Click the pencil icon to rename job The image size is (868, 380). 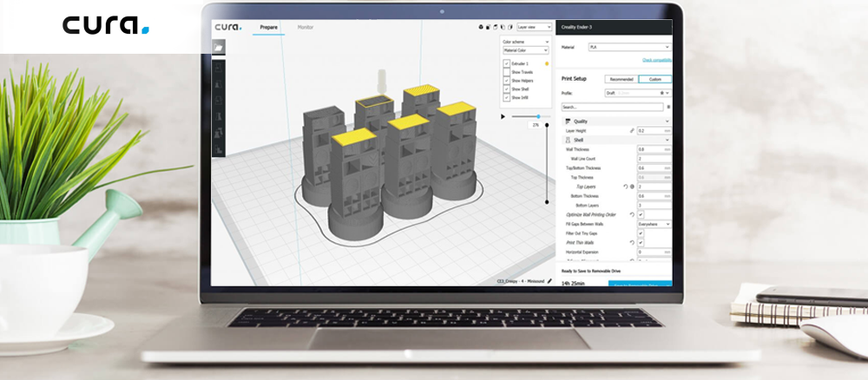[549, 281]
